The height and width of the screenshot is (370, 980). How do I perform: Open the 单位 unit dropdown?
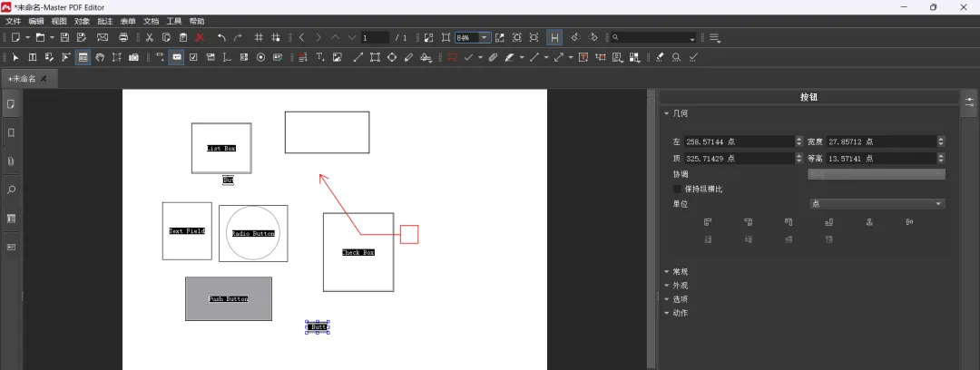coord(877,204)
